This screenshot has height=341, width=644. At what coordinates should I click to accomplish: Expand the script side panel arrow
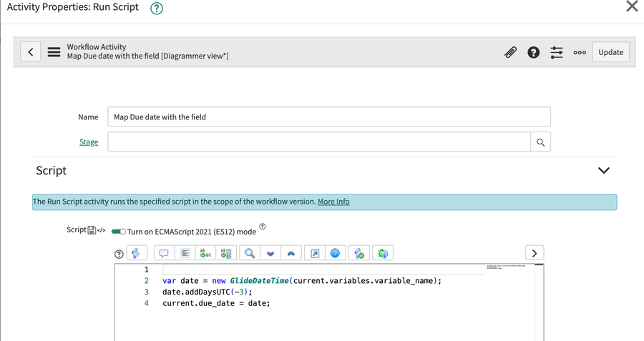click(535, 253)
